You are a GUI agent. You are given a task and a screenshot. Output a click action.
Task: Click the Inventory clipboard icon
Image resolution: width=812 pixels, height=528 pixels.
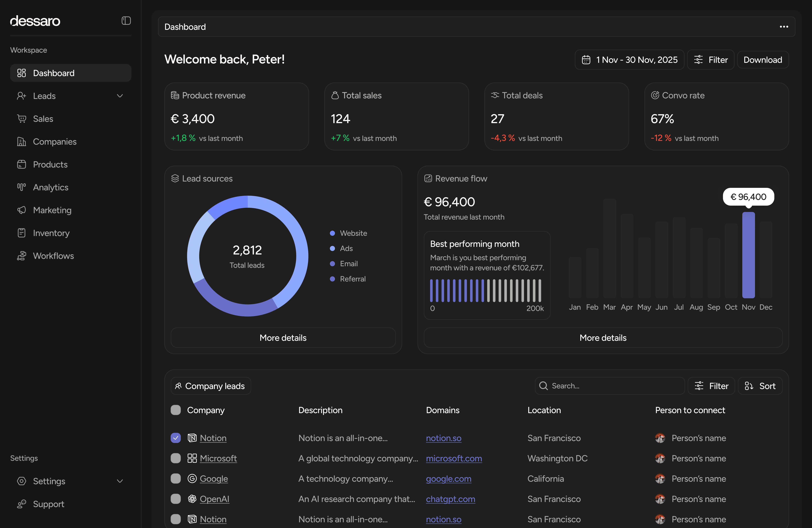coord(22,233)
